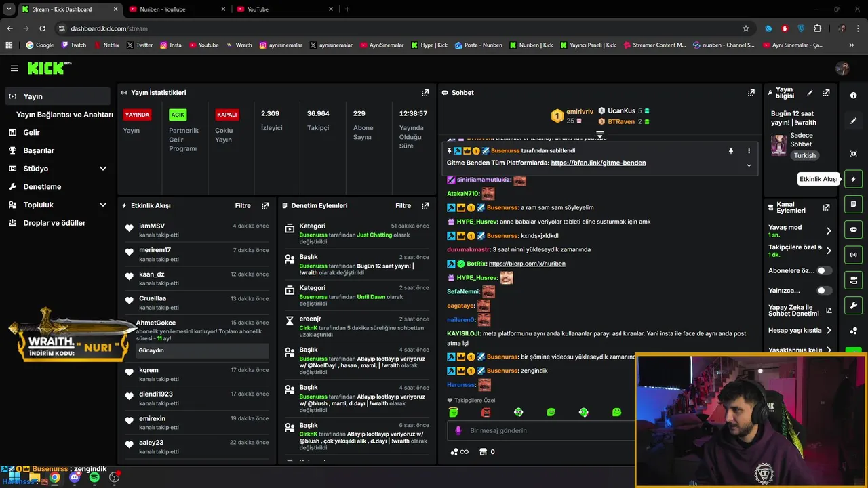Expand the Stüdyo sidebar section
This screenshot has width=868, height=488.
click(103, 169)
